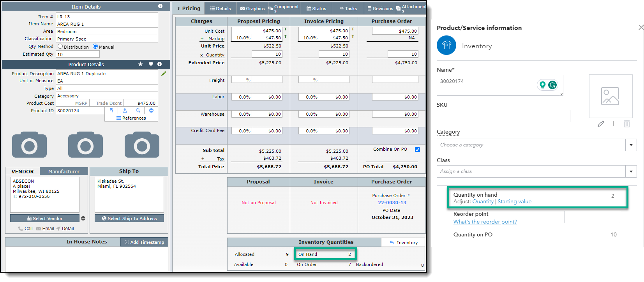Screen dimensions: 644x282
Task: Click the Trade Dscnt field
Action: tap(107, 103)
